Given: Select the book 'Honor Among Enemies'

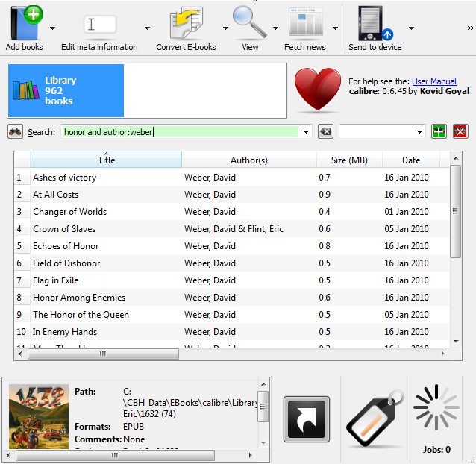Looking at the screenshot, I should pyautogui.click(x=79, y=298).
